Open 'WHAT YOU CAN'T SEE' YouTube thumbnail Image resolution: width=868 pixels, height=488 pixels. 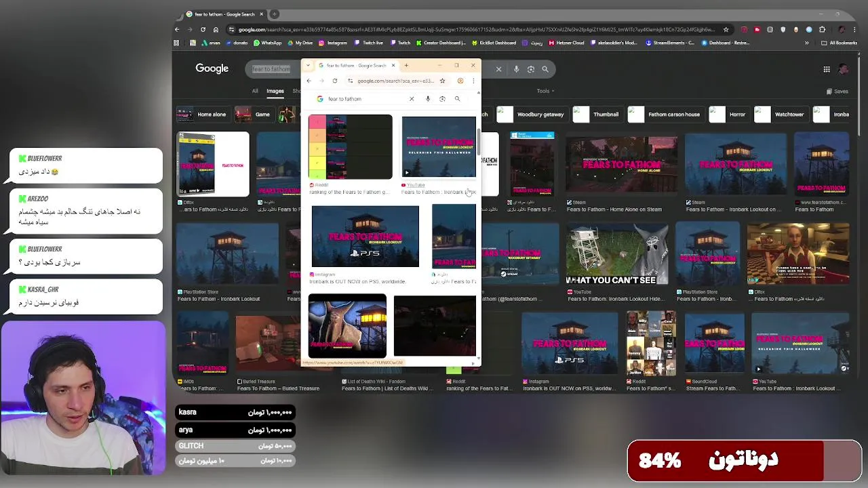(617, 254)
